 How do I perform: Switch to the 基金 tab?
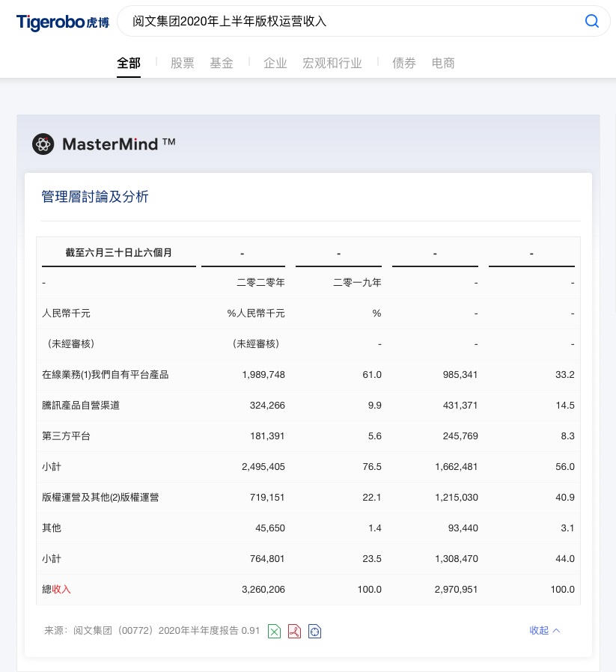coord(222,63)
